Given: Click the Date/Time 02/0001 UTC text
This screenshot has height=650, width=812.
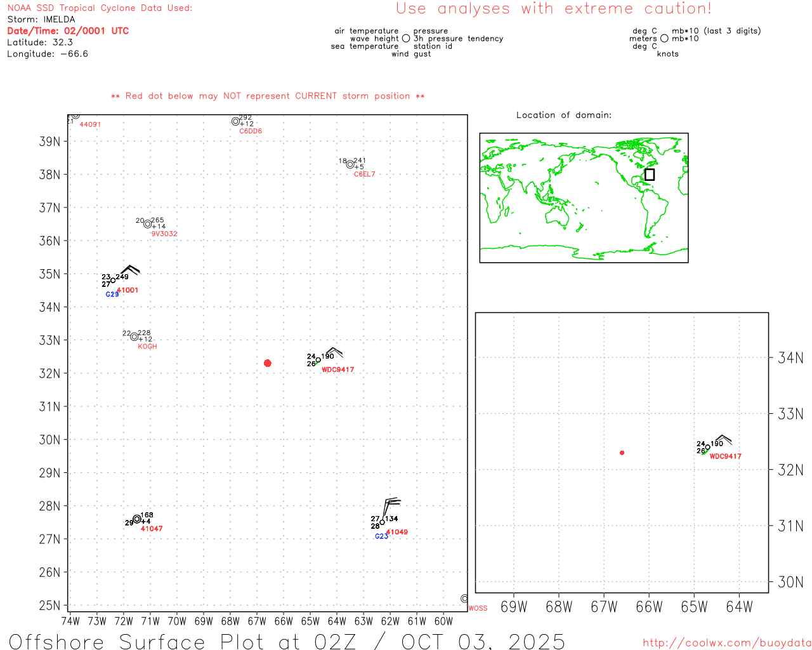Looking at the screenshot, I should (68, 30).
